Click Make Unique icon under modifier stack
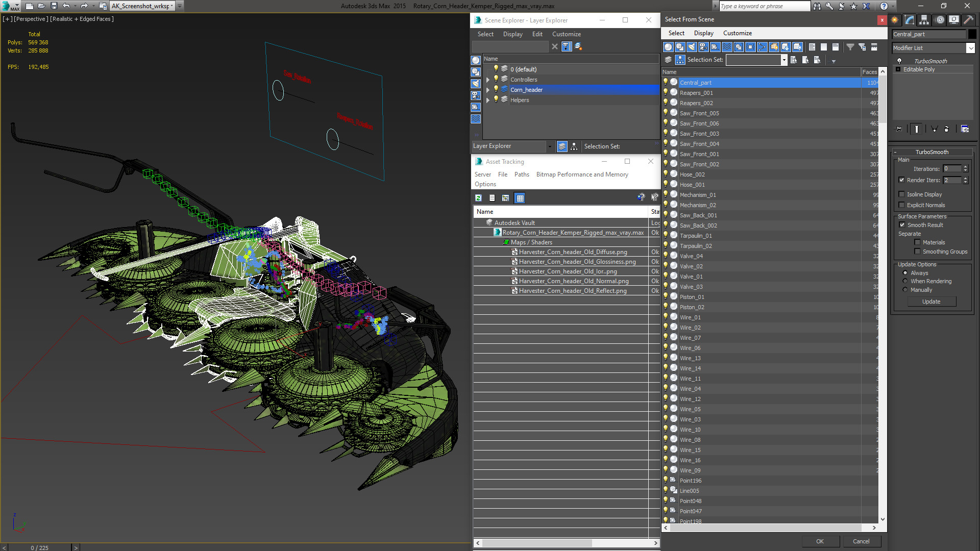Image resolution: width=980 pixels, height=551 pixels. pyautogui.click(x=935, y=129)
